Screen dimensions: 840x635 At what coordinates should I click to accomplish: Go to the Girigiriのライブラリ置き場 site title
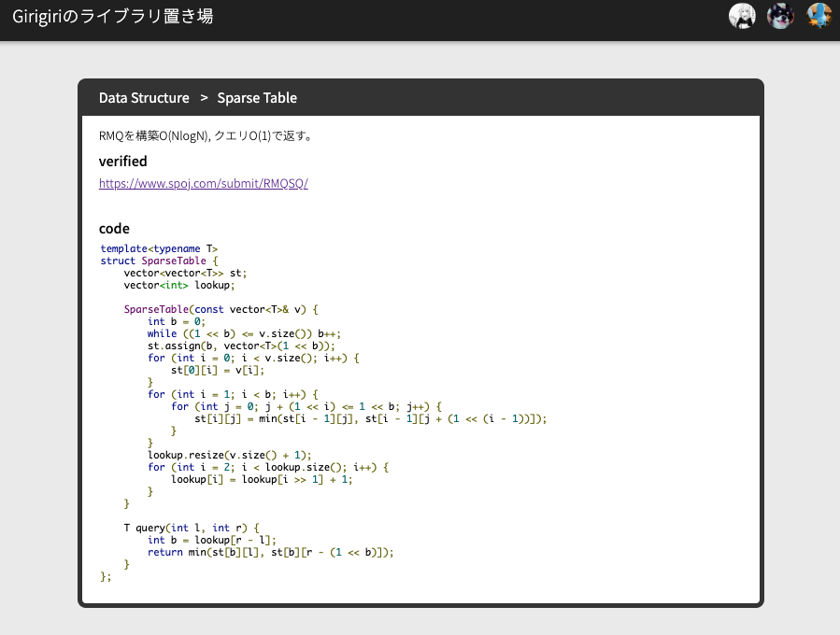113,16
